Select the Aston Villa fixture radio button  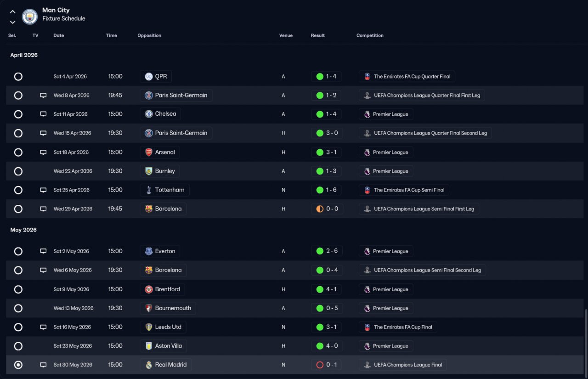(18, 346)
